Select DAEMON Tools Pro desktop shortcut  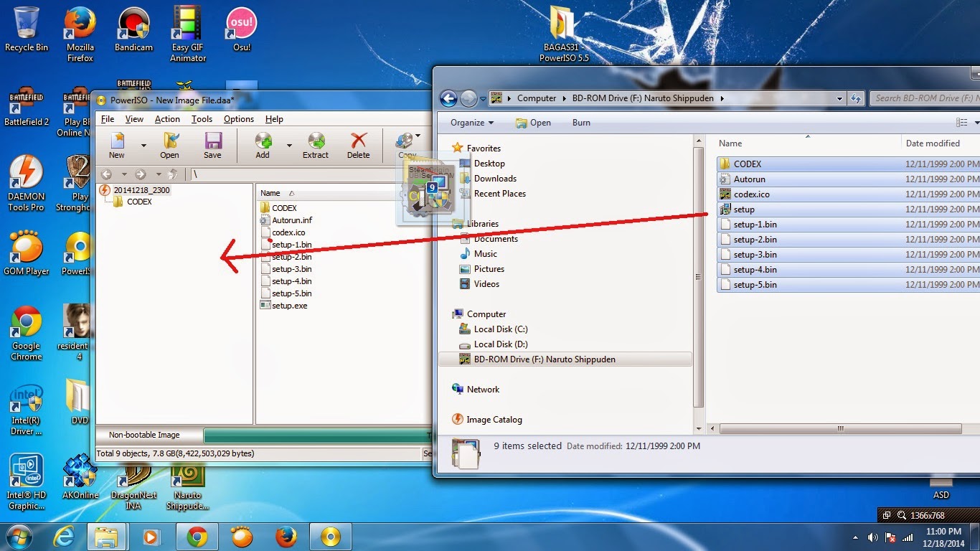tap(27, 184)
